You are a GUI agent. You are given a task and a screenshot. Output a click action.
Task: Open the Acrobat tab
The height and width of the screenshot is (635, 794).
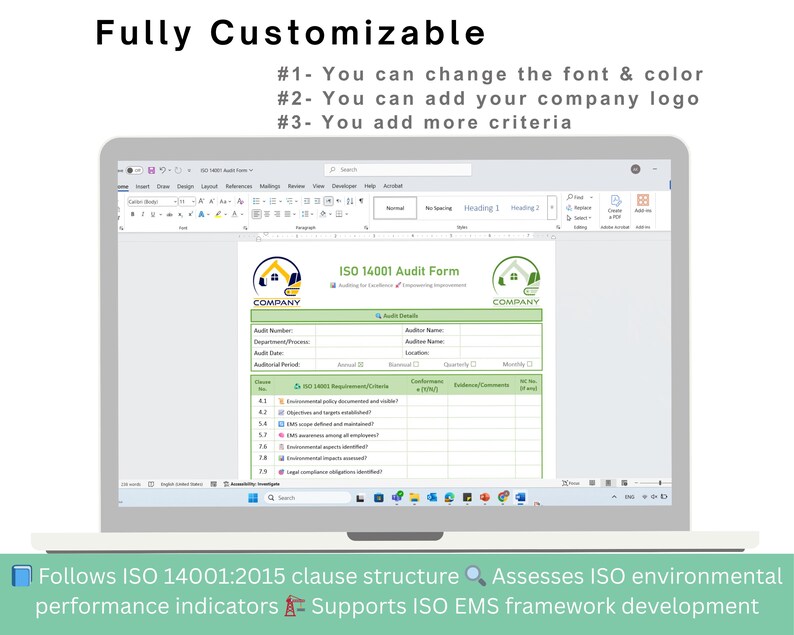pos(393,186)
